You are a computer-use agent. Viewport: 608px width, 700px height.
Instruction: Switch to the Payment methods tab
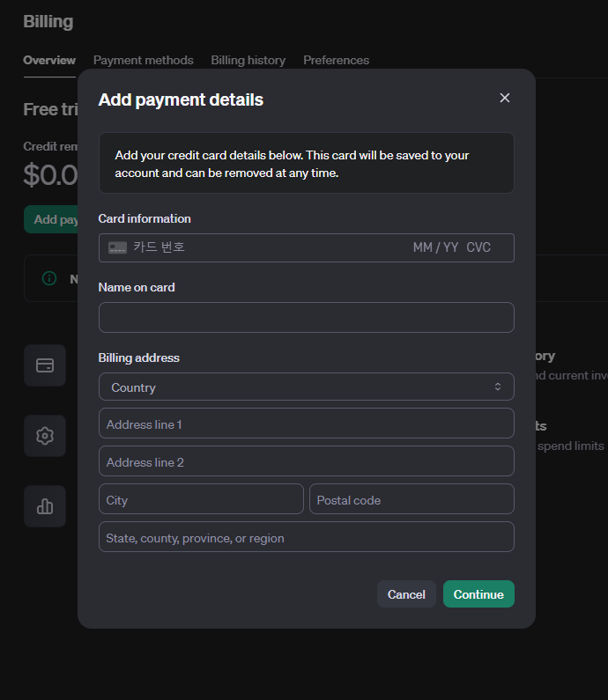point(143,60)
